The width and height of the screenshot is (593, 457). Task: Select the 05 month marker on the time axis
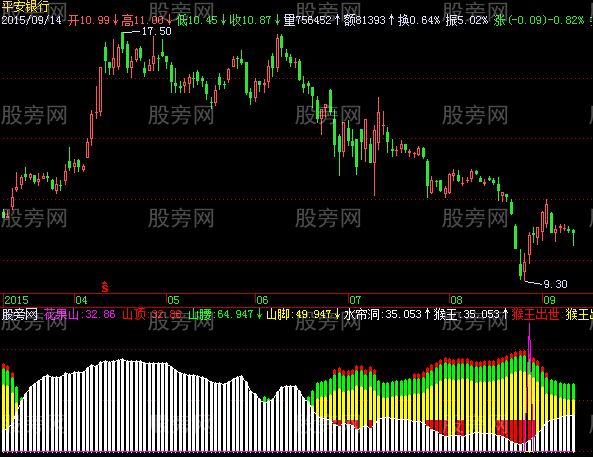(173, 300)
